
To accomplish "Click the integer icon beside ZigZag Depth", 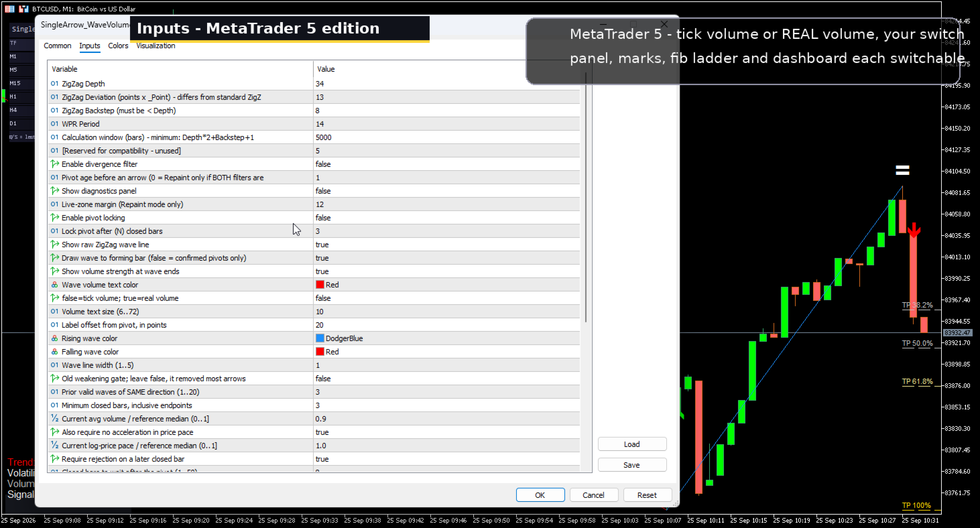I will [54, 84].
